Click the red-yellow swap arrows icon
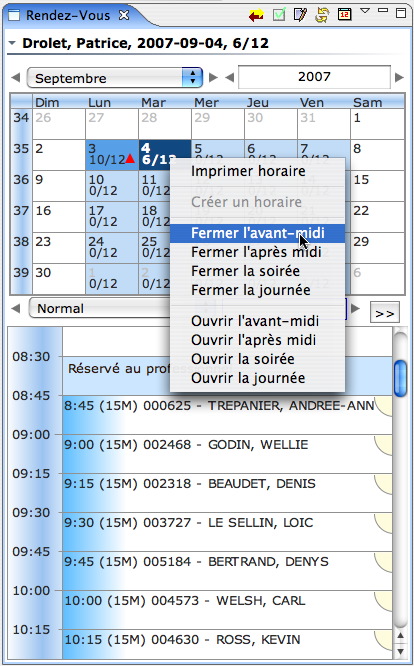Screen dimensions: 414x666 [x=256, y=16]
